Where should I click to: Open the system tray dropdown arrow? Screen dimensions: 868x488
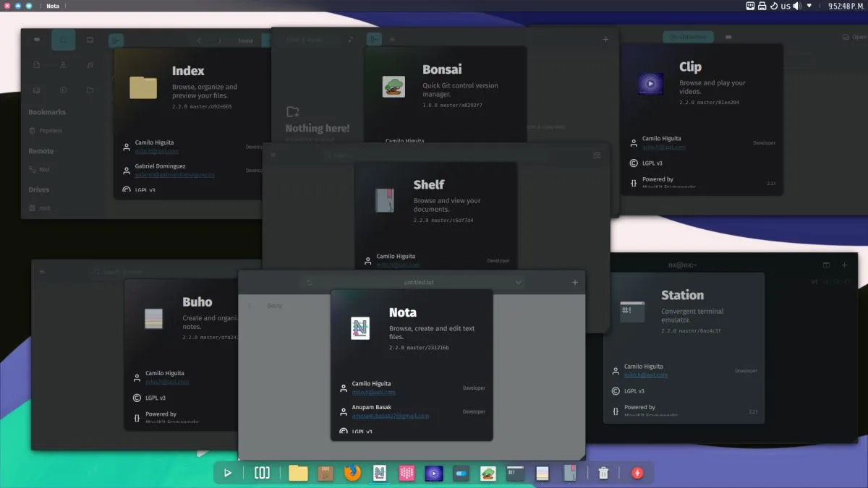[808, 6]
